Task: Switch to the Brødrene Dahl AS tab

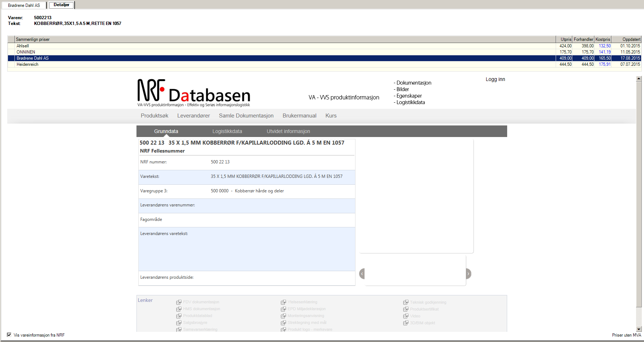Action: (x=24, y=5)
